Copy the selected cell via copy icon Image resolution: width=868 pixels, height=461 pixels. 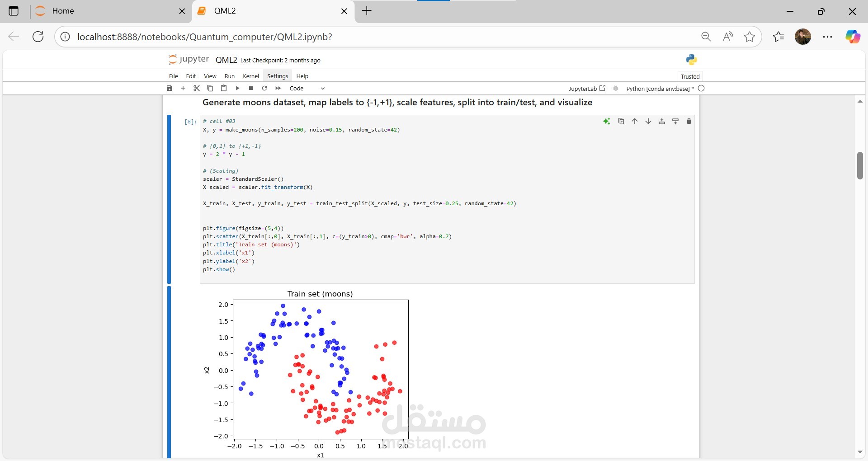210,88
